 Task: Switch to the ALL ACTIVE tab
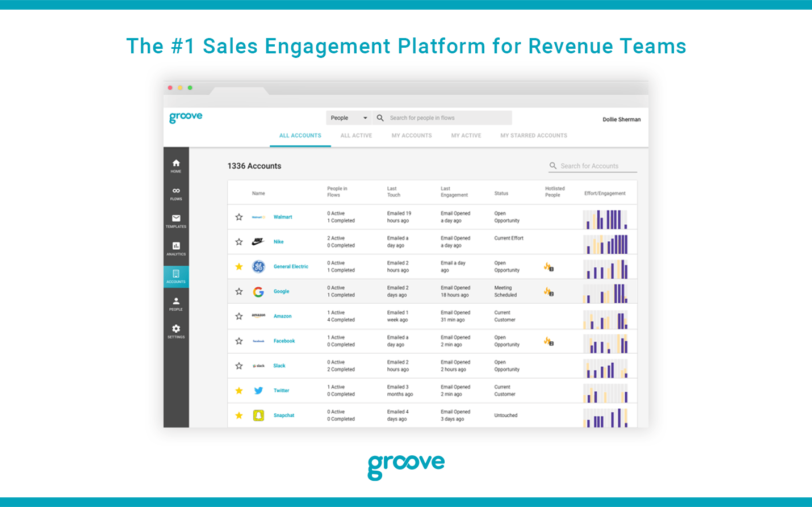pyautogui.click(x=356, y=135)
